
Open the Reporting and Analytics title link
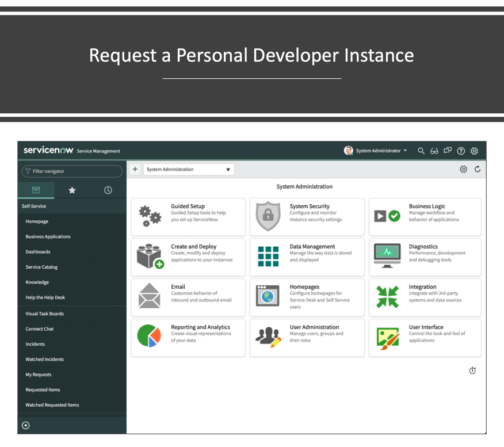coord(200,327)
